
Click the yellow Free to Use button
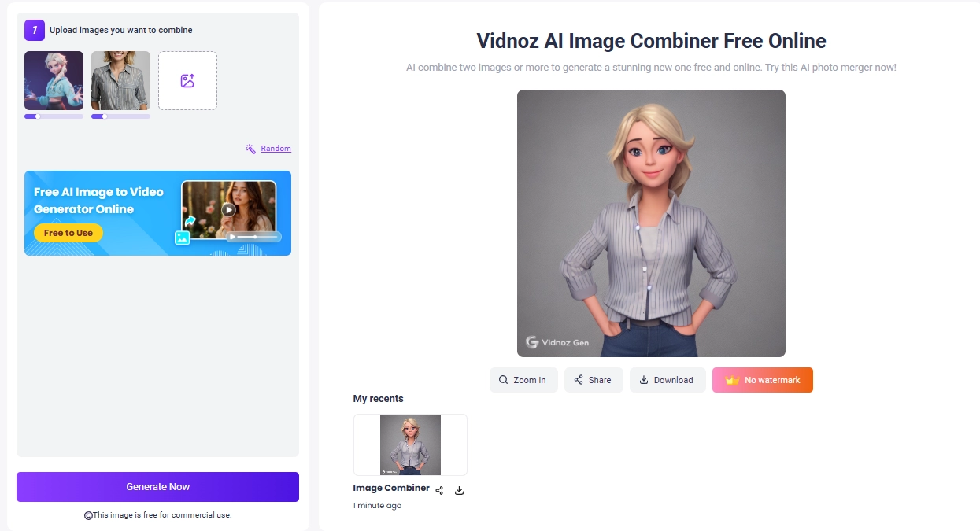tap(68, 233)
